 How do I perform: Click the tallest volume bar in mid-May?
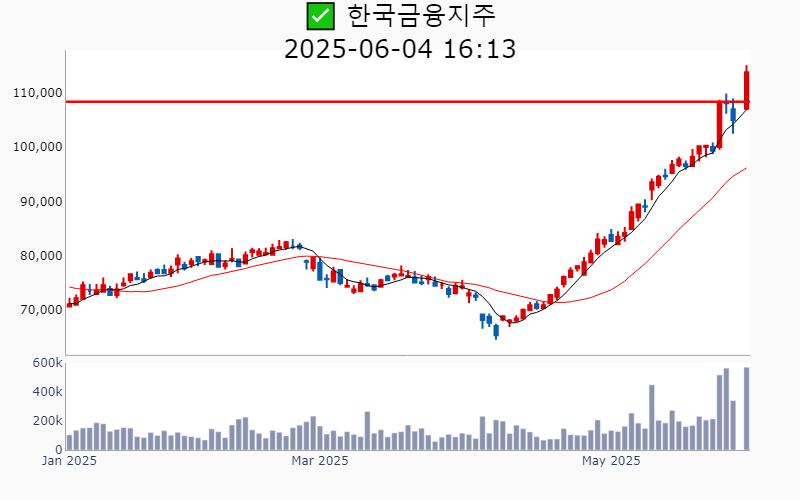(652, 417)
